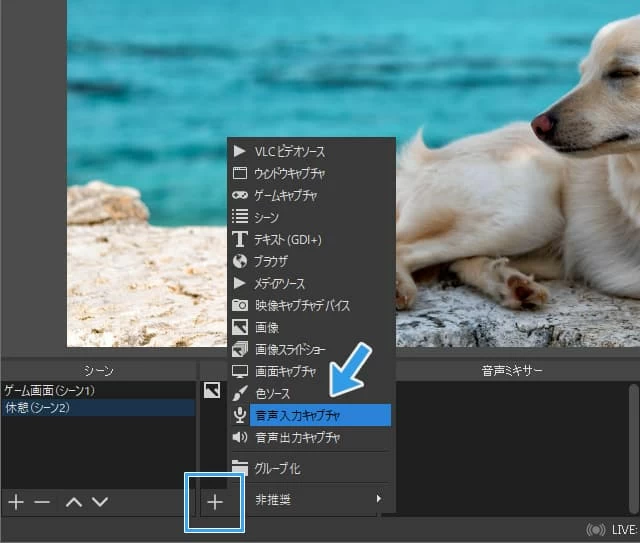Choose VLC ビデオソース from menu

coord(311,151)
